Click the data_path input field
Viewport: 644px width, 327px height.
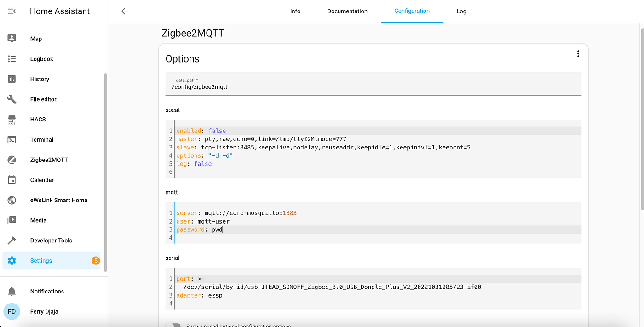point(373,84)
